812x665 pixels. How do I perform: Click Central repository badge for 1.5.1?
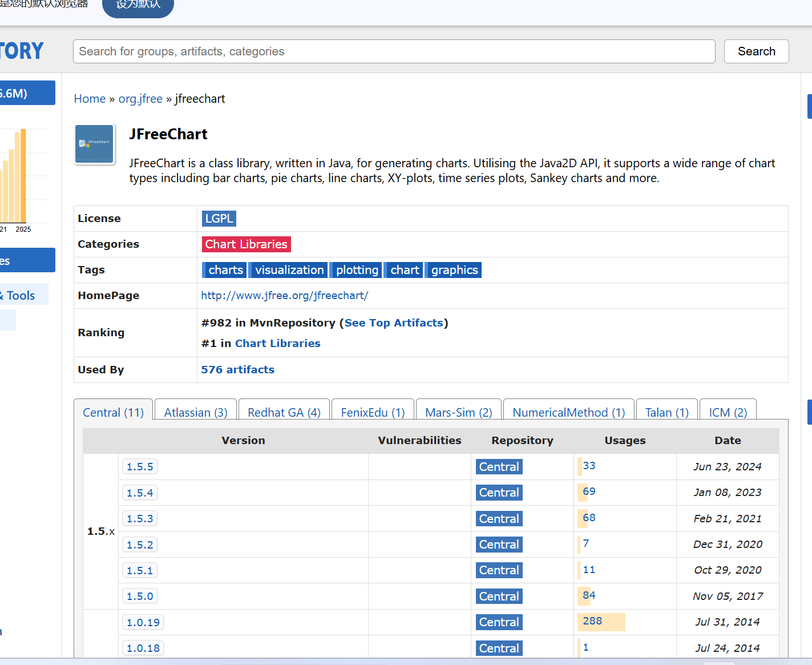499,570
